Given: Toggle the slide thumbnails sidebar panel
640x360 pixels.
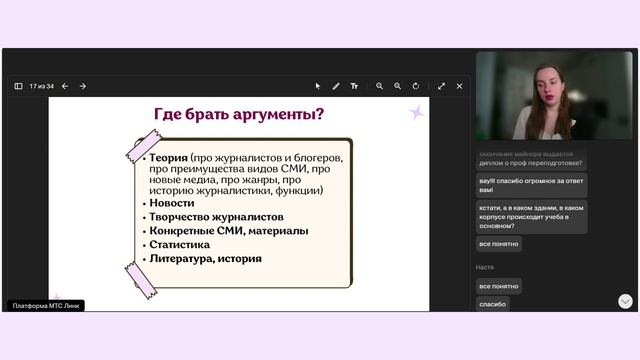Looking at the screenshot, I should (18, 86).
